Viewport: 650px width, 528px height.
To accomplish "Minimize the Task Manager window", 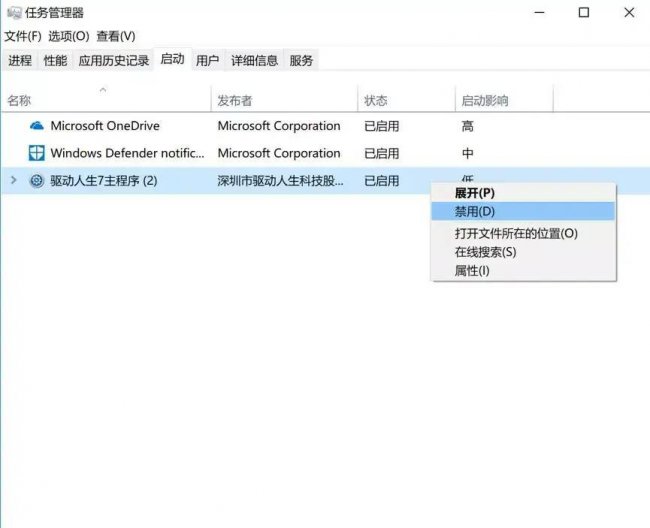I will (539, 12).
